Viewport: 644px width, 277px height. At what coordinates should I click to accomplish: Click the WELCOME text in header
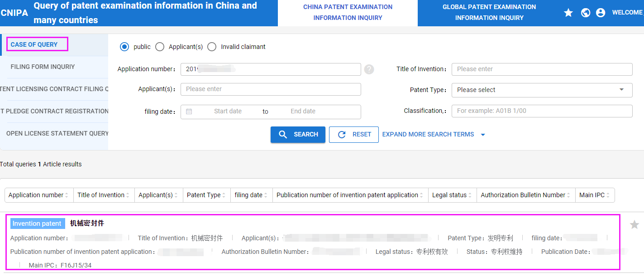tap(628, 13)
